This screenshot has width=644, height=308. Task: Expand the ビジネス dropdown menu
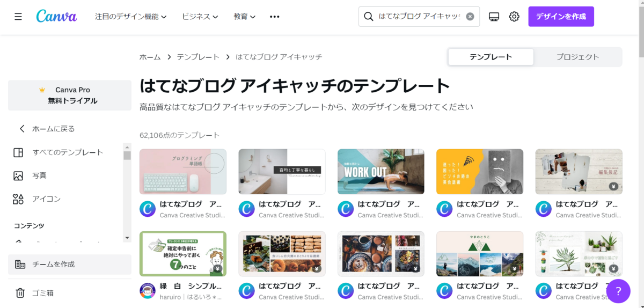(200, 17)
